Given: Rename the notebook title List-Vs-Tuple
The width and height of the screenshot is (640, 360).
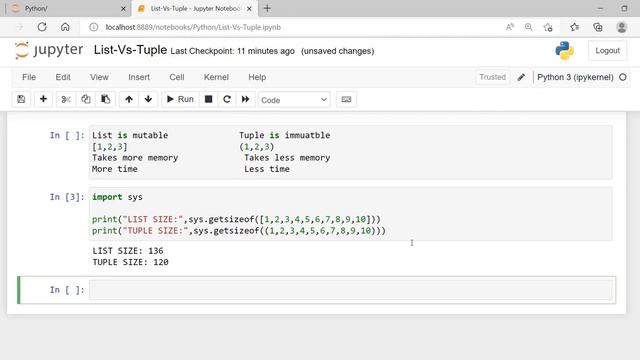Looking at the screenshot, I should click(130, 50).
